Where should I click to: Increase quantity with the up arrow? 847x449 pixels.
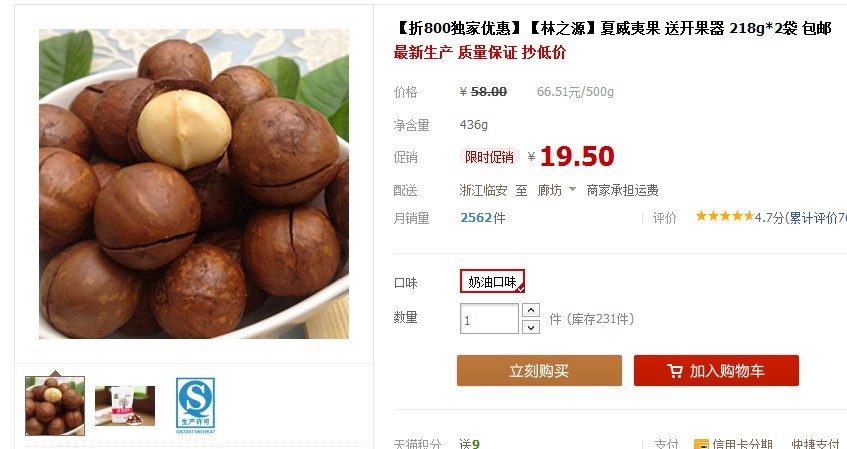(531, 310)
